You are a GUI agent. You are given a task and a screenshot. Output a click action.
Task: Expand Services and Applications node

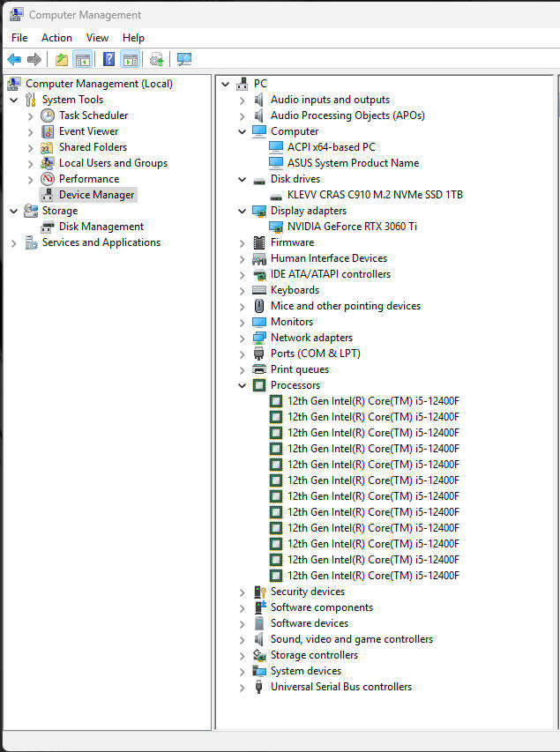(14, 243)
